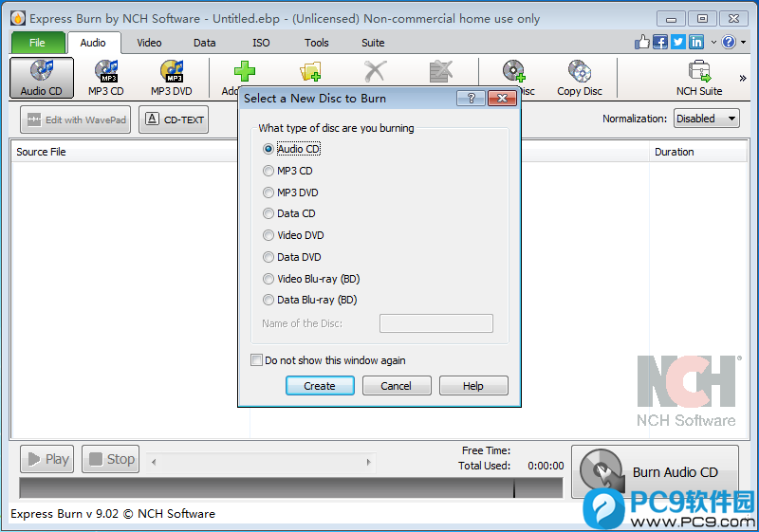
Task: Expand toolbar overflow chevron
Action: pyautogui.click(x=743, y=79)
